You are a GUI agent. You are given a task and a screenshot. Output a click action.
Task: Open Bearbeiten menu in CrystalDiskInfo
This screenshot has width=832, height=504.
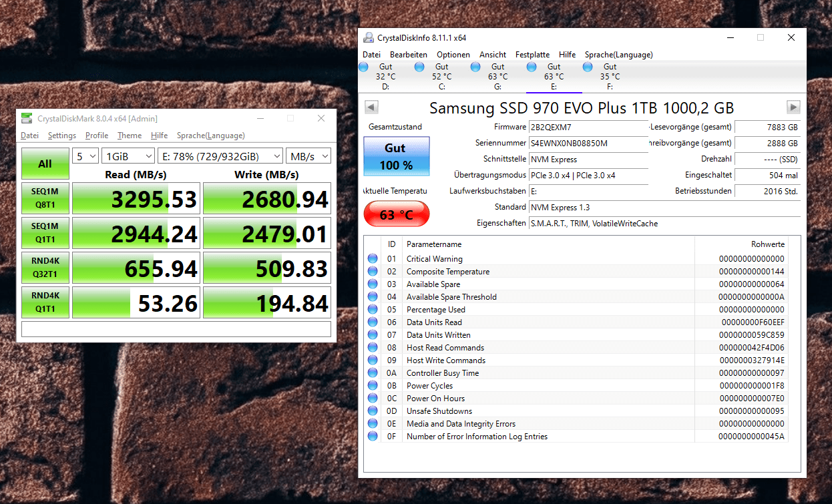tap(409, 55)
